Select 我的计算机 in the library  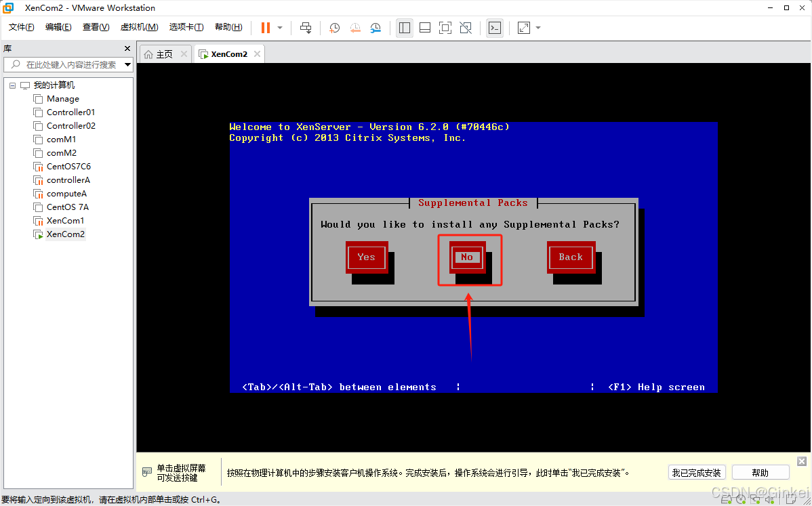[x=54, y=85]
